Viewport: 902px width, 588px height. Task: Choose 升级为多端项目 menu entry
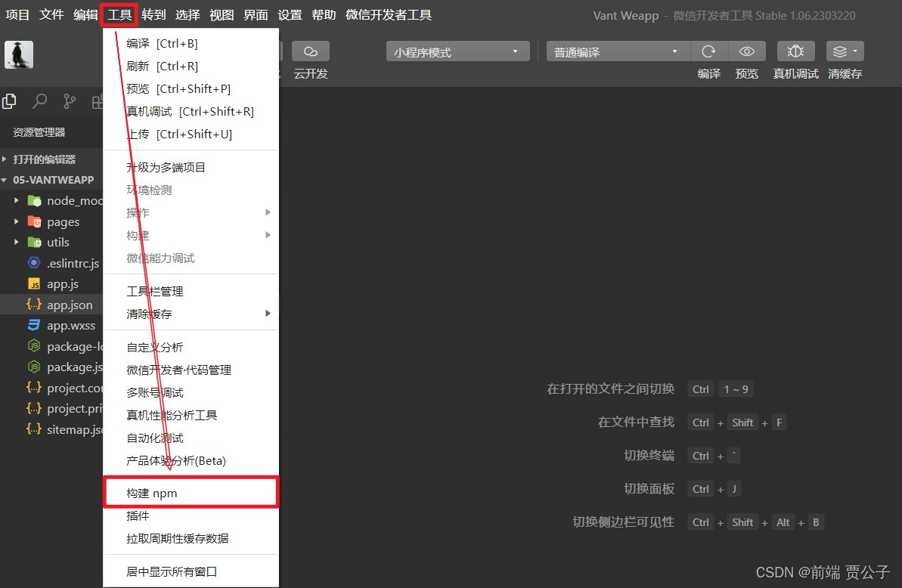click(191, 167)
